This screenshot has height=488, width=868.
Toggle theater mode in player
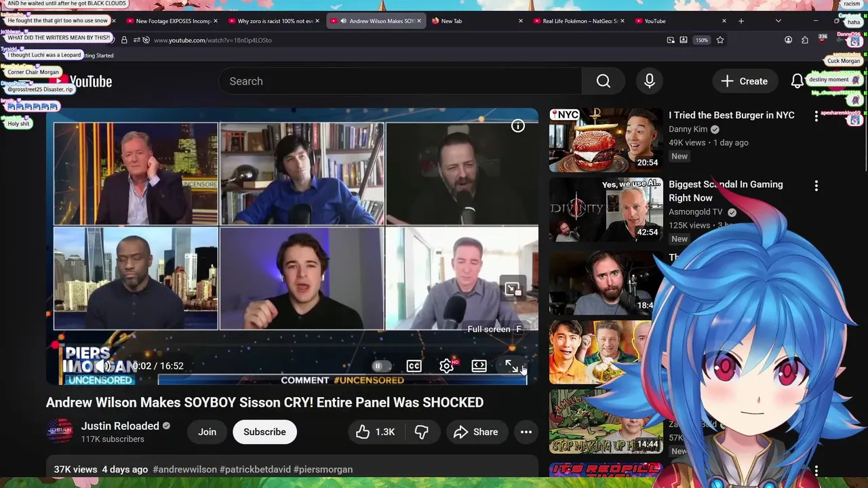tap(479, 366)
